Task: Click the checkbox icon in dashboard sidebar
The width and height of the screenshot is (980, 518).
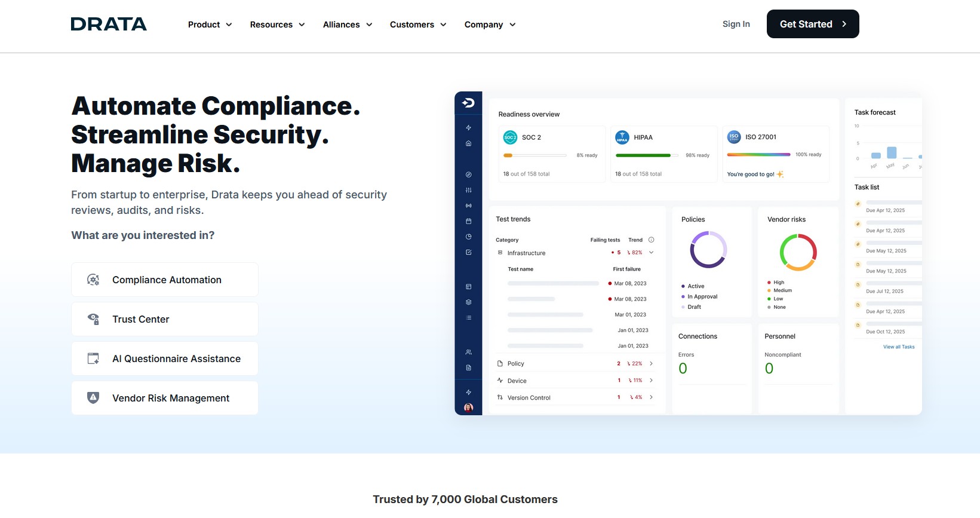Action: point(468,252)
